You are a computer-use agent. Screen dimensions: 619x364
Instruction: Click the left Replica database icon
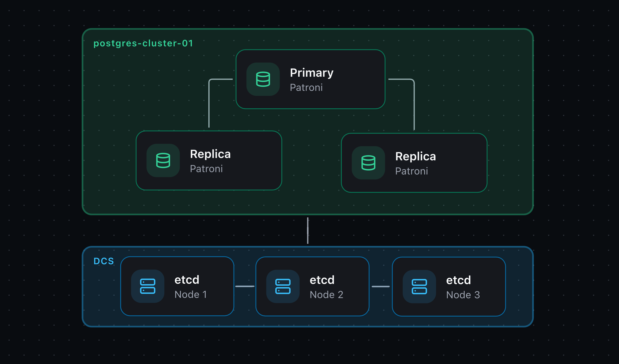pyautogui.click(x=163, y=160)
